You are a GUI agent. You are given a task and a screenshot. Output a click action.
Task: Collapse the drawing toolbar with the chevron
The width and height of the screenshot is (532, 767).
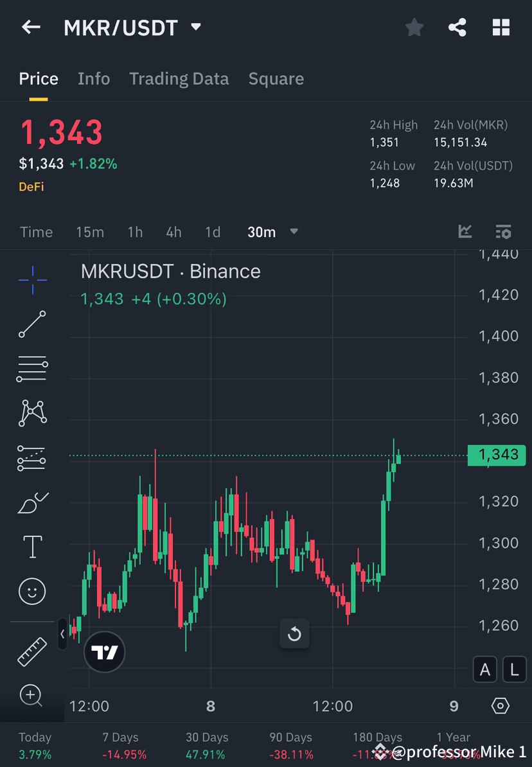[62, 634]
